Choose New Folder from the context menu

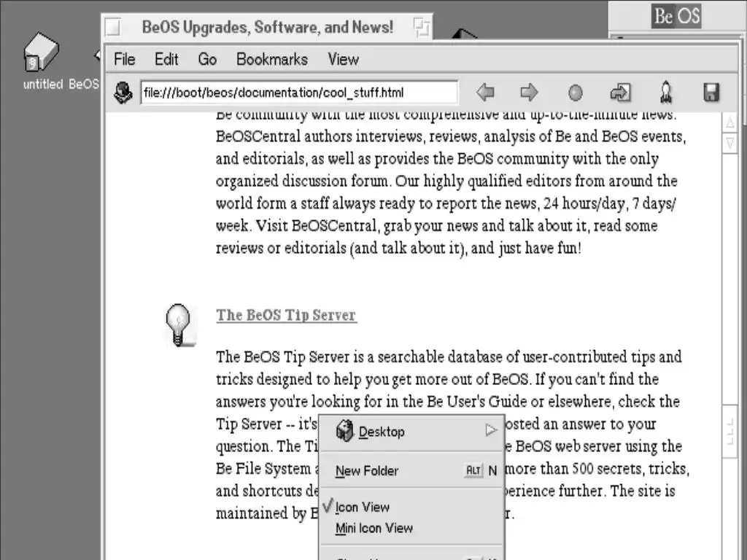[411, 470]
